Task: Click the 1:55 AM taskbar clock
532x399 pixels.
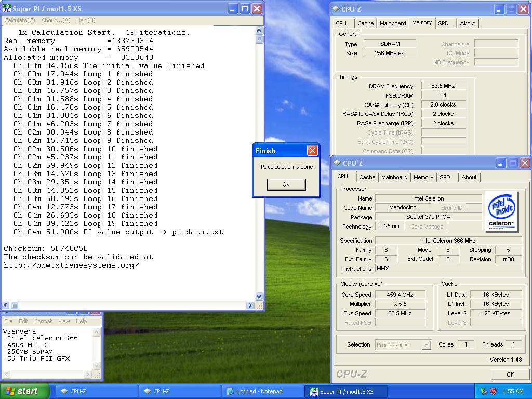Action: pos(513,391)
